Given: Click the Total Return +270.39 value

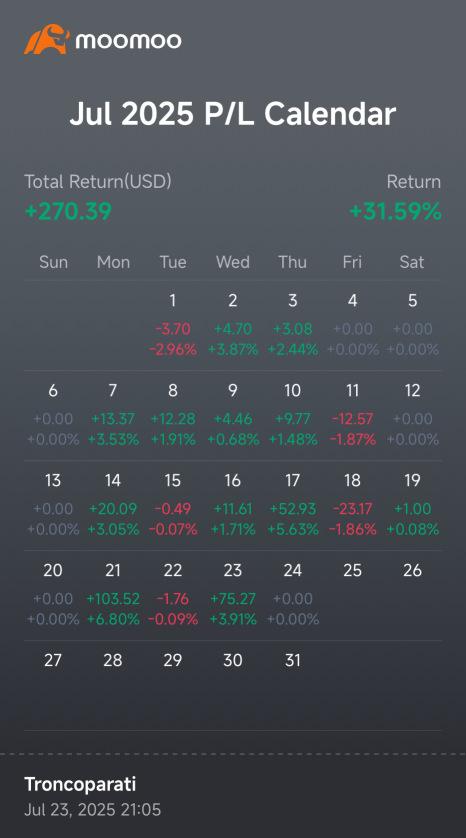Looking at the screenshot, I should [x=68, y=212].
